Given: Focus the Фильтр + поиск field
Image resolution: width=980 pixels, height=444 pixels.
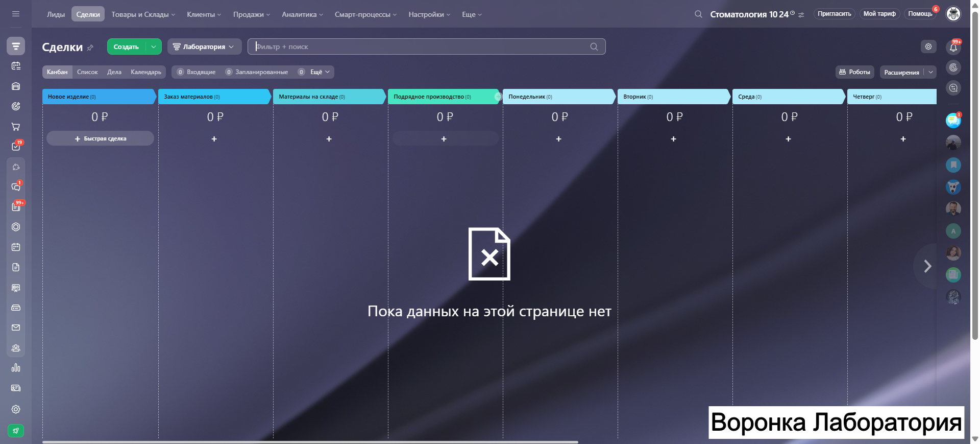Looking at the screenshot, I should pos(427,46).
